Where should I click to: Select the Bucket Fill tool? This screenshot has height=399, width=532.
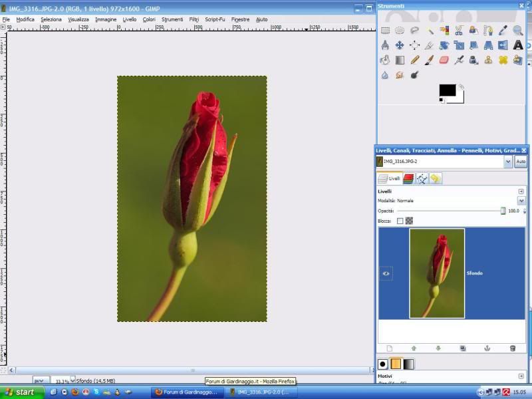pos(385,60)
